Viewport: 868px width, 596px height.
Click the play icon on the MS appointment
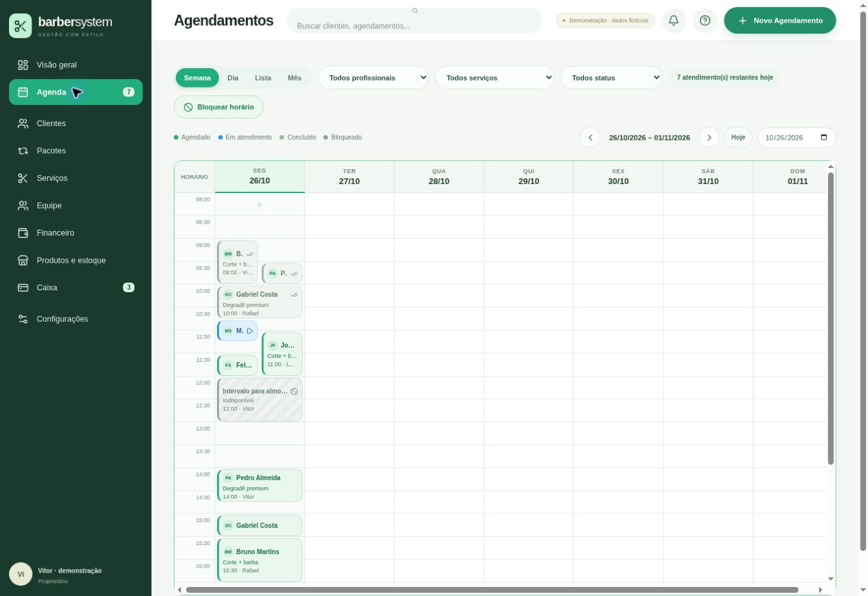(x=250, y=331)
